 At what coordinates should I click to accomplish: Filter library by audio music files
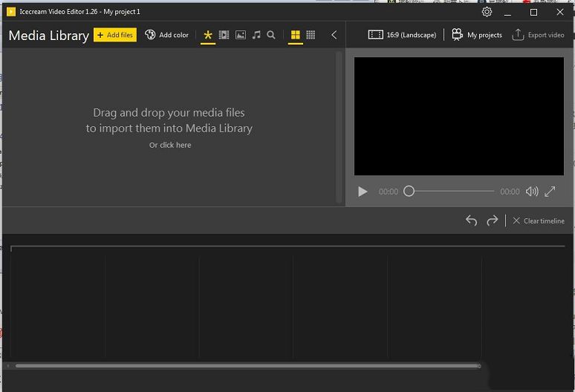(256, 35)
